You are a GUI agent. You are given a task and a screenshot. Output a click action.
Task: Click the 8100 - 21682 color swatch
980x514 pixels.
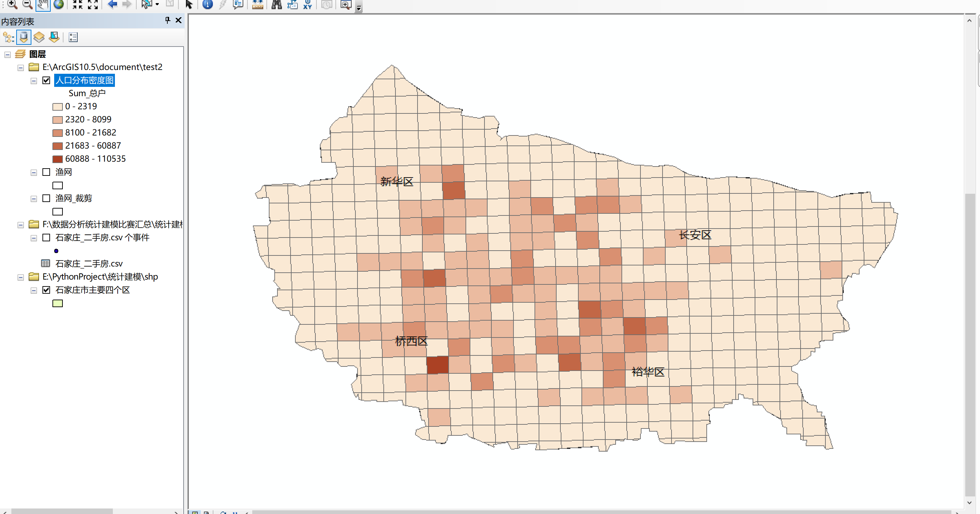[57, 133]
